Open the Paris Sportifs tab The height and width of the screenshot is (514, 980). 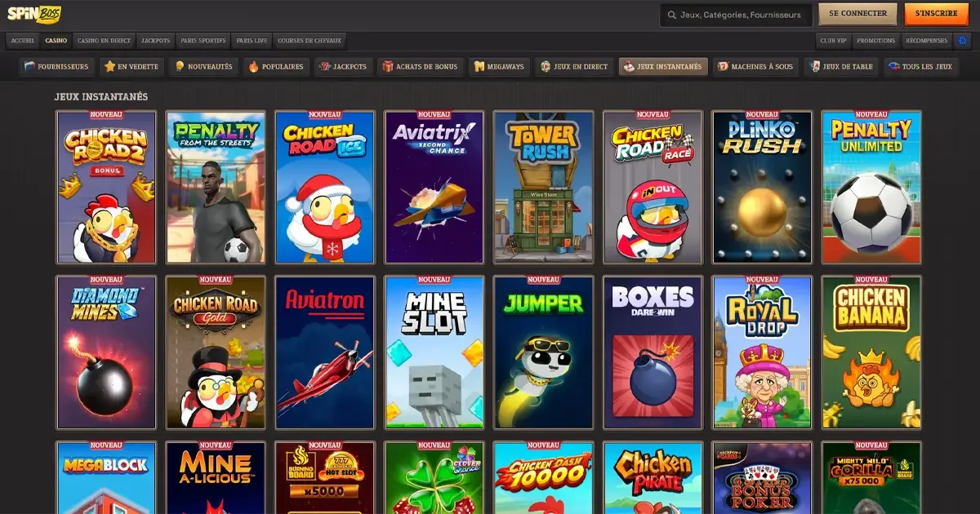[x=203, y=41]
